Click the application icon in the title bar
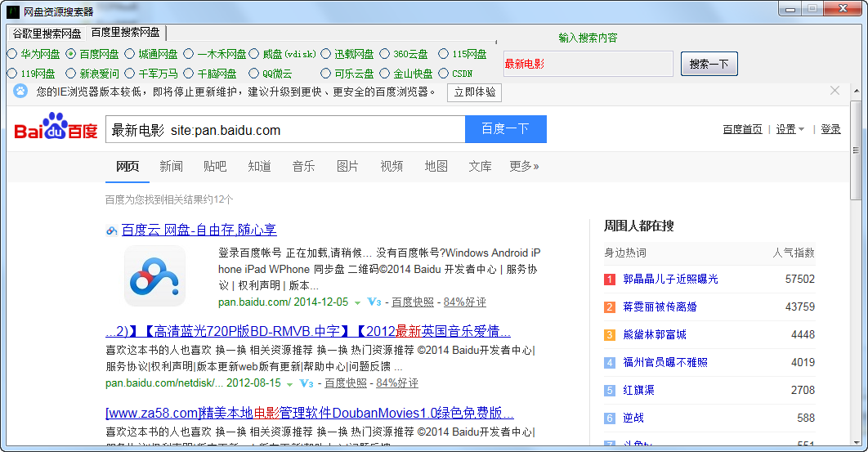The image size is (868, 452). pyautogui.click(x=13, y=11)
